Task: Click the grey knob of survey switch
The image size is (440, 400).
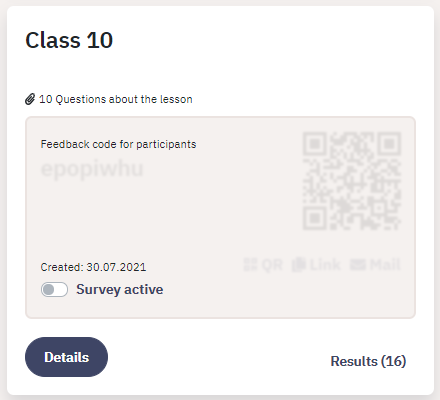Action: [x=49, y=289]
